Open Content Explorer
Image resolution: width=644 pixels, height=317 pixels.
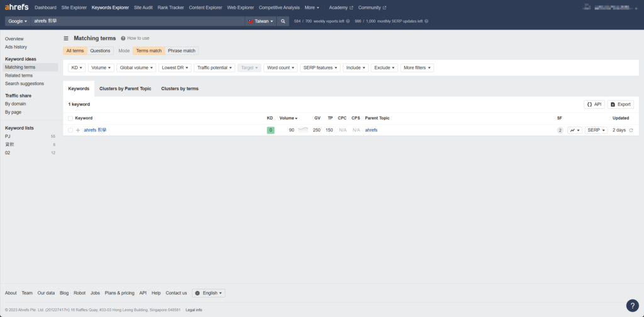pos(206,8)
